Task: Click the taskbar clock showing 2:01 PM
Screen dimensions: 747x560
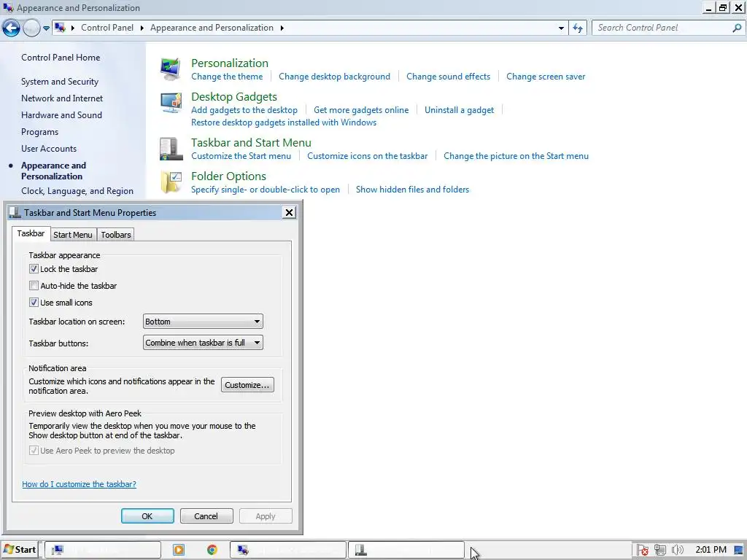Action: point(711,550)
